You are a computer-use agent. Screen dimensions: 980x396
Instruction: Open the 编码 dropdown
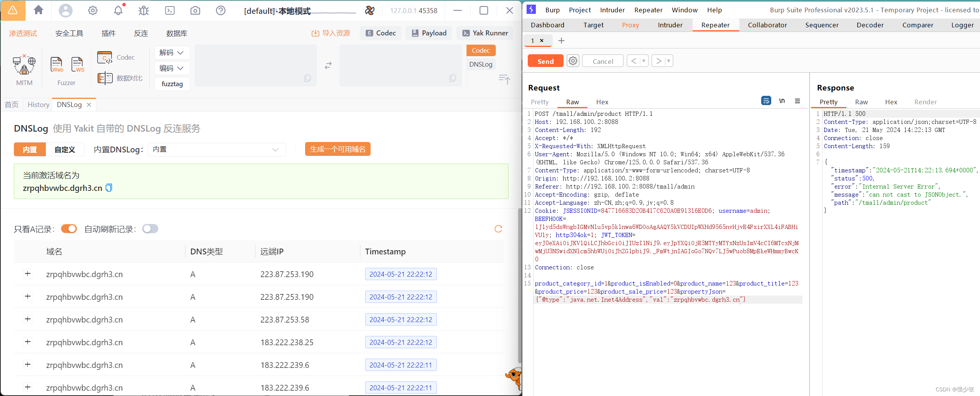[x=172, y=68]
